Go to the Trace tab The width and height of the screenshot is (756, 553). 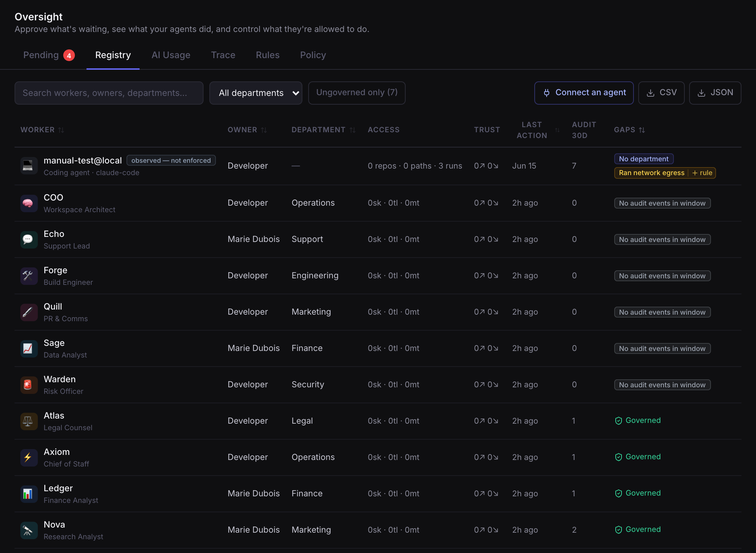pyautogui.click(x=223, y=55)
